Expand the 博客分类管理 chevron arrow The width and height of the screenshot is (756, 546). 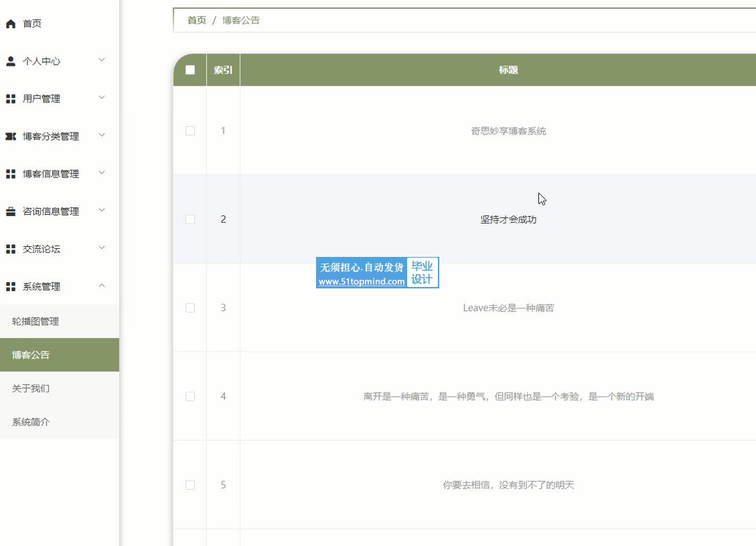coord(102,135)
